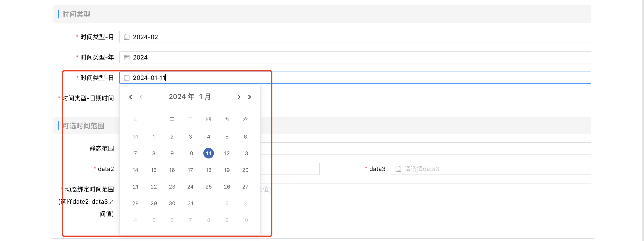The width and height of the screenshot is (644, 241).
Task: Go to previous month in calendar
Action: tap(141, 97)
